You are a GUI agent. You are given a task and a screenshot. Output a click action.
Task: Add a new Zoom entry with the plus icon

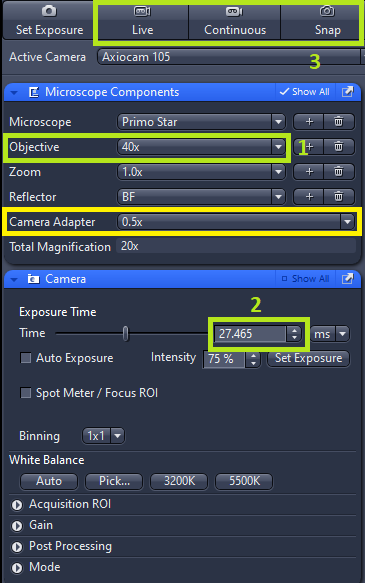pos(309,172)
